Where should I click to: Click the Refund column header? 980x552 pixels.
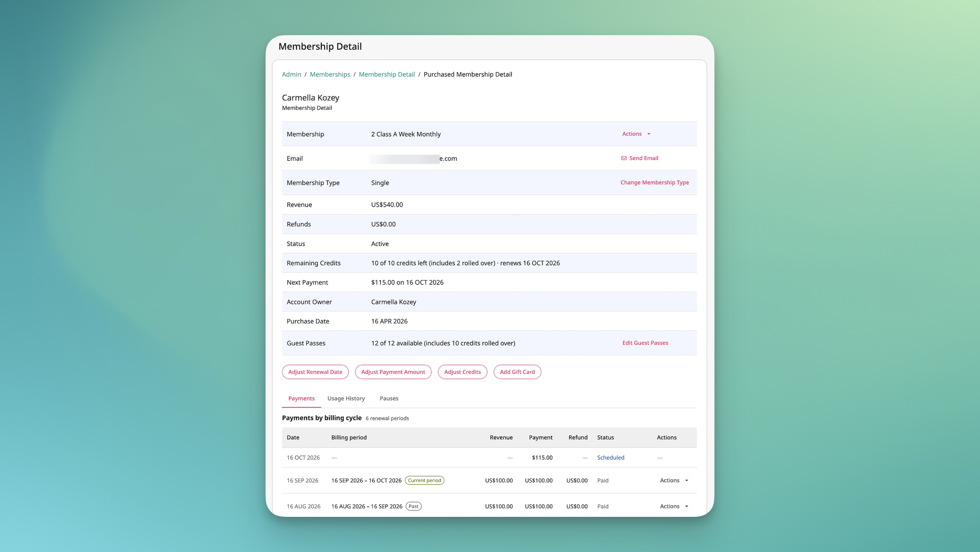pyautogui.click(x=578, y=437)
